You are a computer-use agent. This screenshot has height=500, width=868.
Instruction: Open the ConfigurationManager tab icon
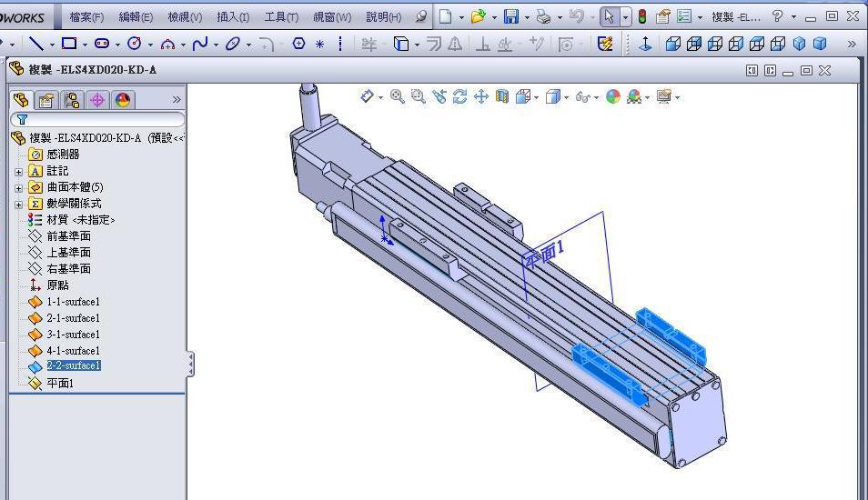click(72, 100)
